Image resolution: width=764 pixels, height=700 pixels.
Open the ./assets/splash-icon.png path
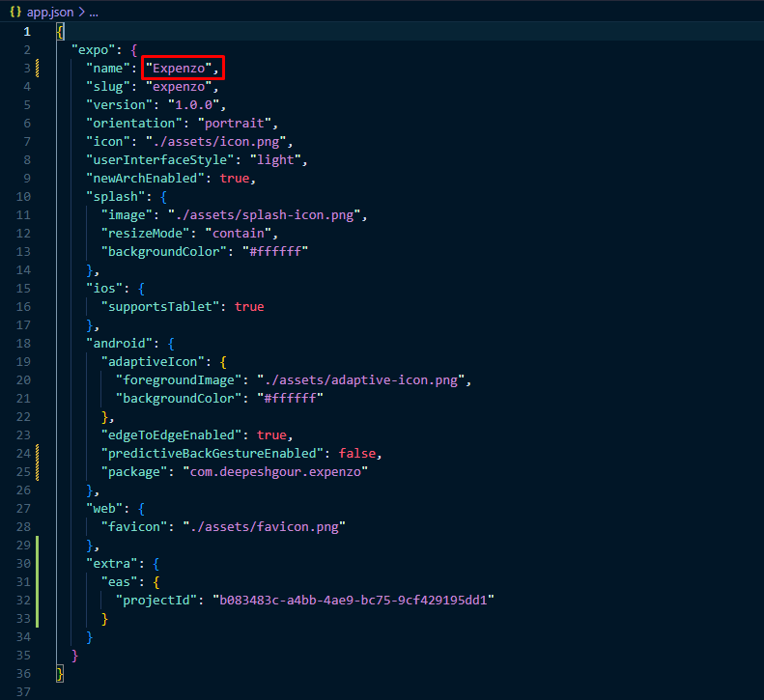pos(266,214)
